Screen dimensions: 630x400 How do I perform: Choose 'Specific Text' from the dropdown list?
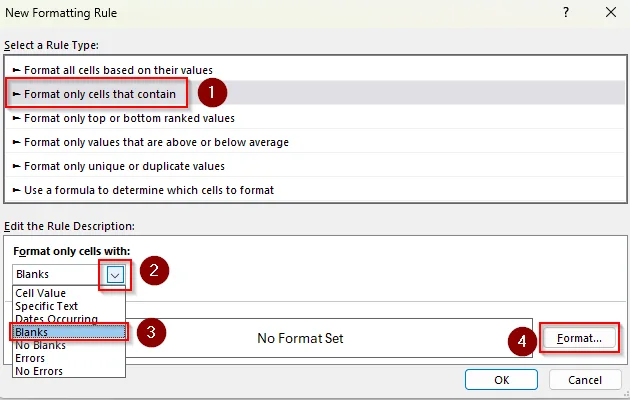click(69, 306)
